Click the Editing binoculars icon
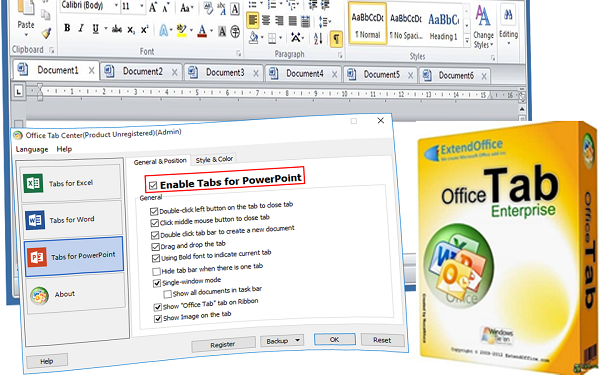Viewport: 600px width, 375px height. click(508, 15)
